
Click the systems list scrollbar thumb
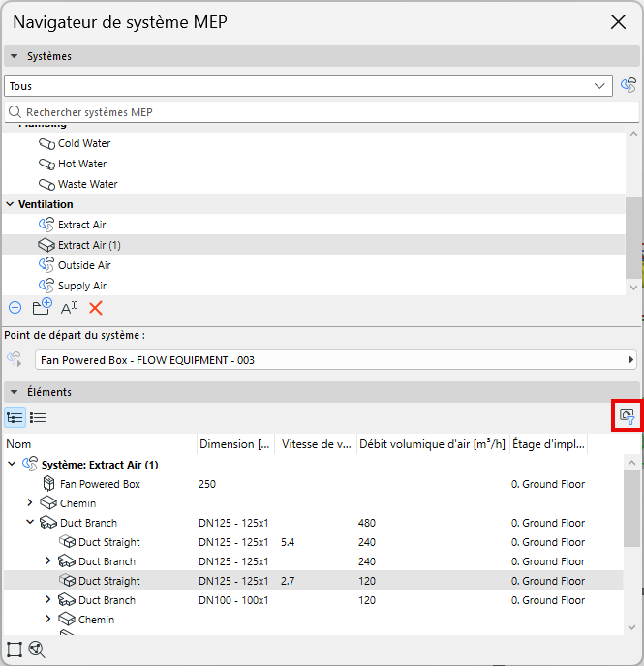point(633,237)
